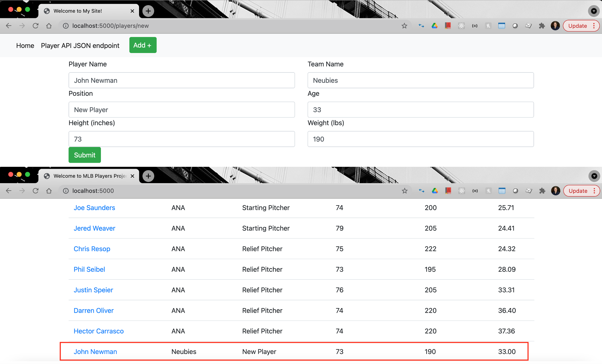Image resolution: width=602 pixels, height=364 pixels.
Task: Open Player API JSON endpoint nav item
Action: [80, 46]
